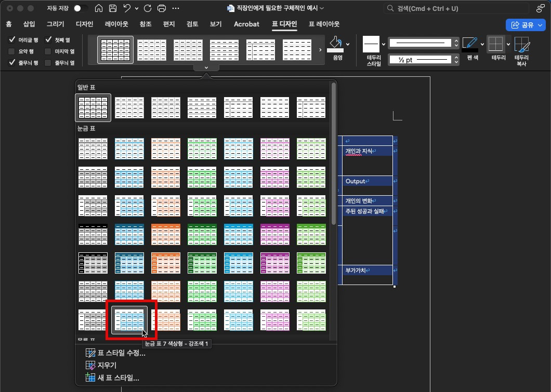551x392 pixels.
Task: Check banded columns (줄무늬 열) checkbox
Action: [x=48, y=62]
